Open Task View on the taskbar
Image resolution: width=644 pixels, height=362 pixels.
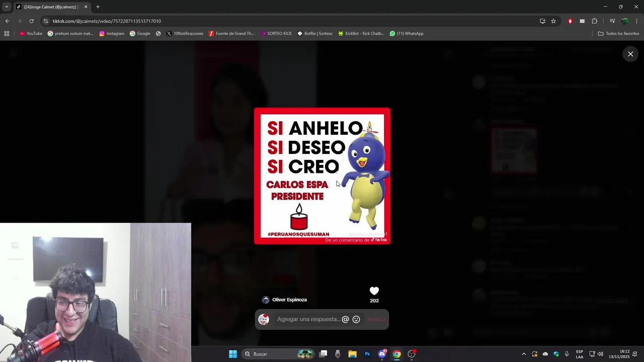click(x=324, y=354)
